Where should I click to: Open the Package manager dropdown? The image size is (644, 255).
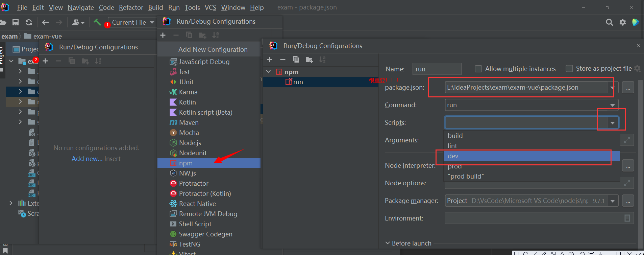pyautogui.click(x=613, y=201)
